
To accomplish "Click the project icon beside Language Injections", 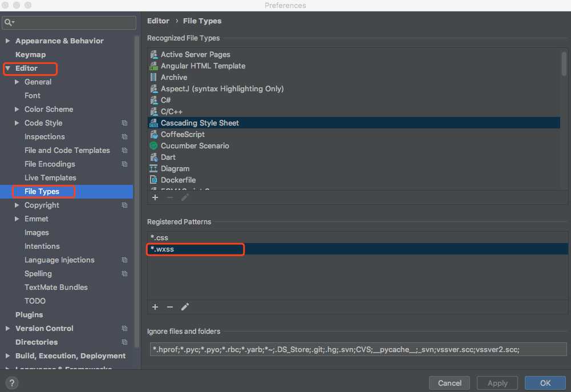I will pyautogui.click(x=124, y=260).
